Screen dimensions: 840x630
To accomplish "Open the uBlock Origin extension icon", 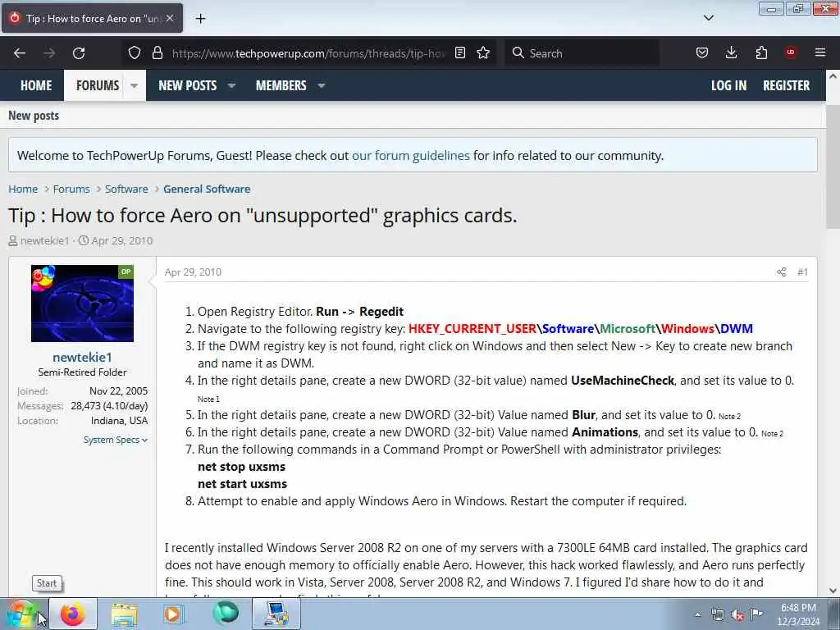I will tap(791, 52).
